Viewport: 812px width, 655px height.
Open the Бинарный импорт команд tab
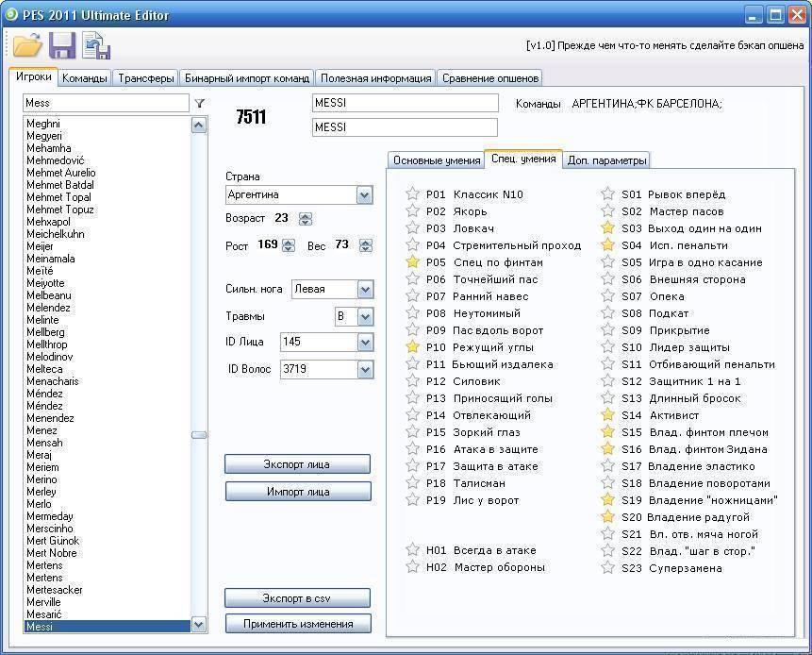(x=247, y=78)
